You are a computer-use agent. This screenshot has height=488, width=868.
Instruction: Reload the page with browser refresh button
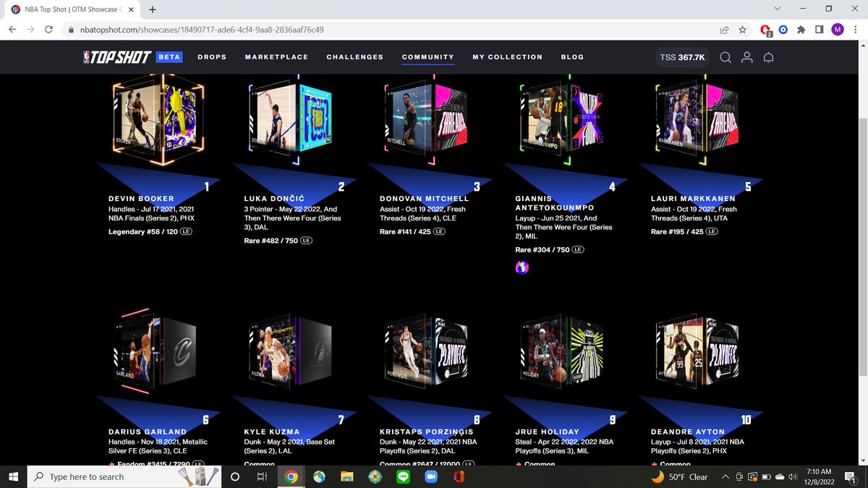tap(48, 30)
